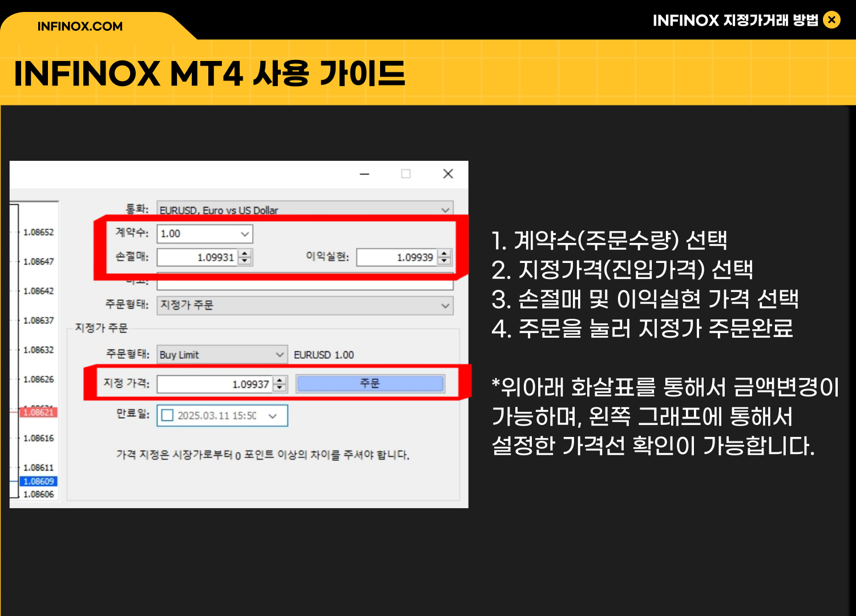The height and width of the screenshot is (616, 856).
Task: Click step 2 text 지정가격(진입가격) 선택
Action: coord(622,270)
